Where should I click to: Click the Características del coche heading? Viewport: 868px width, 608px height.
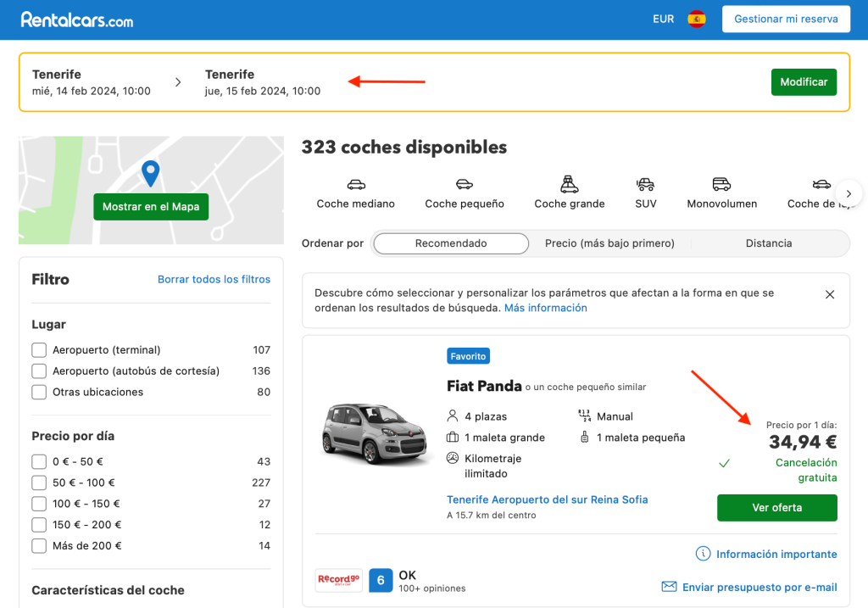(x=108, y=590)
